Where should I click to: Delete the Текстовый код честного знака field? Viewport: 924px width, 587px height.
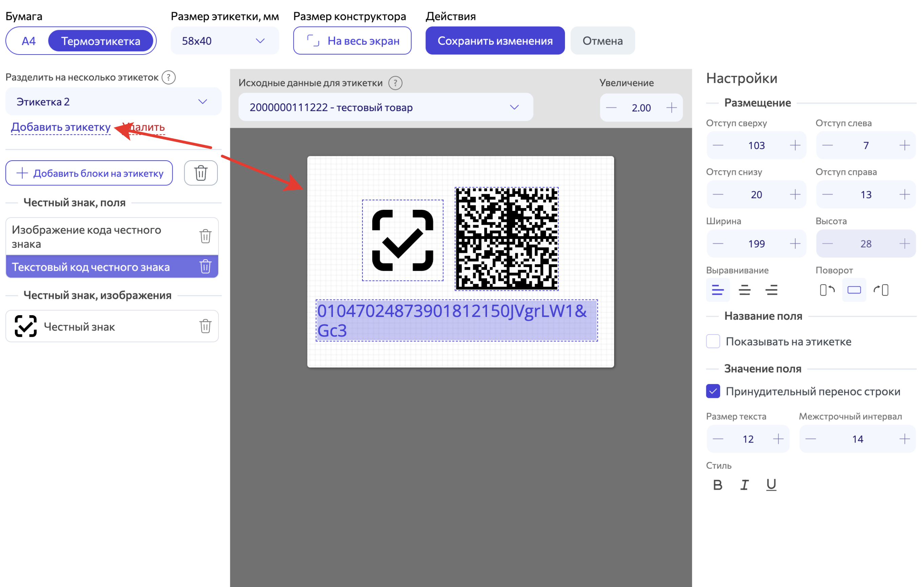(x=205, y=266)
